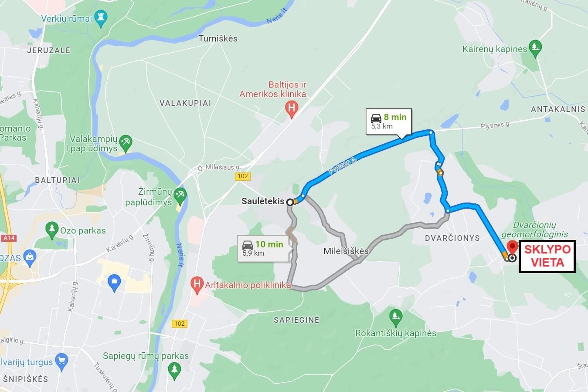Click the Antakalnio poliklinika hospital icon
The height and width of the screenshot is (392, 588).
[x=197, y=285]
